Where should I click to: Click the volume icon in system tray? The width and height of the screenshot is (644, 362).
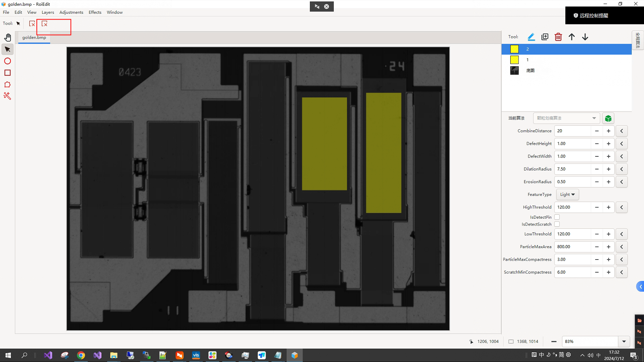pyautogui.click(x=590, y=355)
